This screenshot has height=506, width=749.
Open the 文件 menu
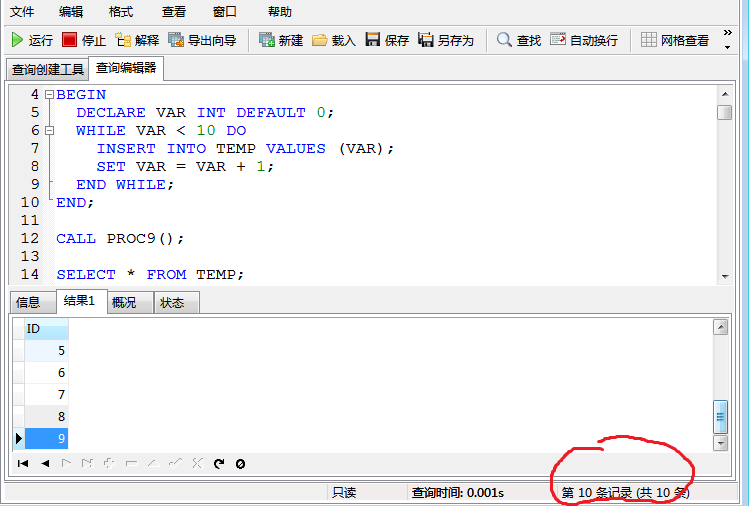22,11
